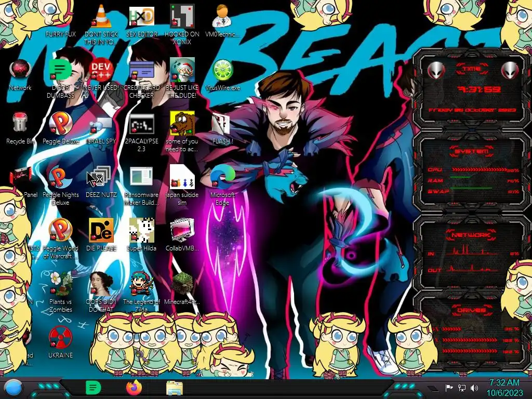Open the OOPS DID I DO THAT icon
This screenshot has height=399, width=532.
101,283
